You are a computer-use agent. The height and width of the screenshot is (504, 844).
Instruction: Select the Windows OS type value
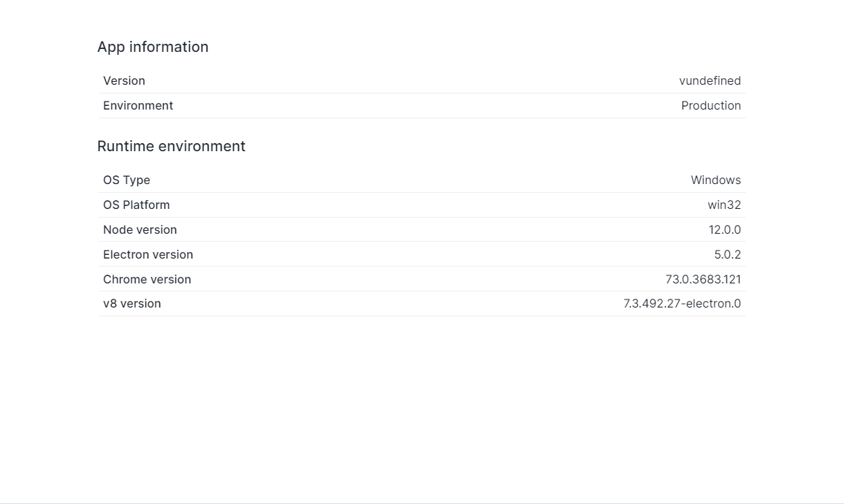pos(716,180)
